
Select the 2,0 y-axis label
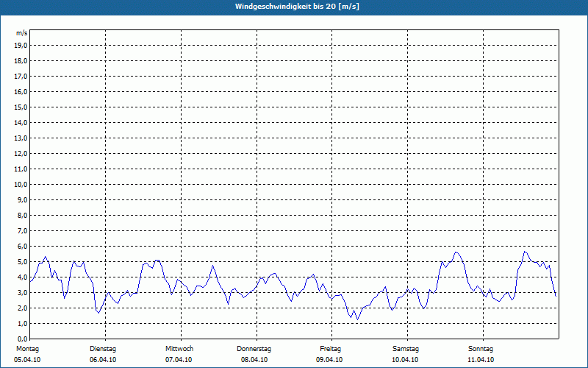point(22,308)
